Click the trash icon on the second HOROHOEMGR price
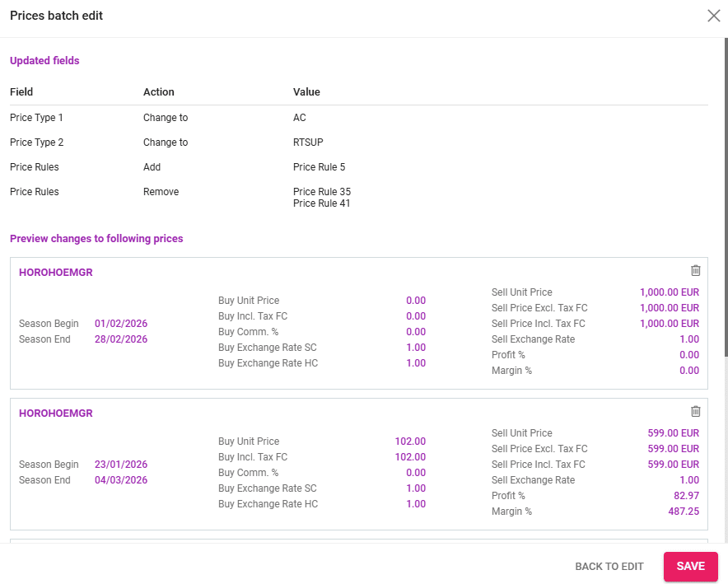 695,411
